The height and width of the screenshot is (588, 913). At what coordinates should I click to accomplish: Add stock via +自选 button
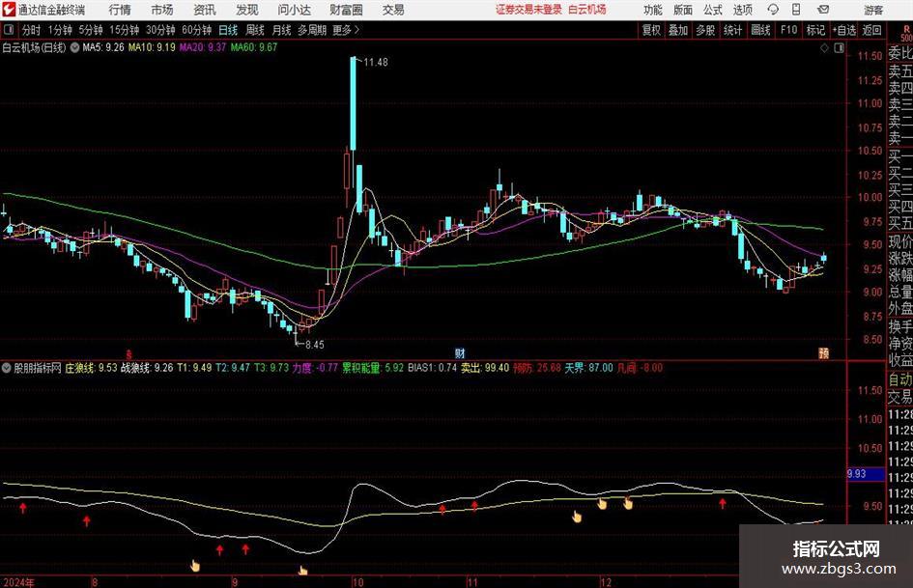[844, 30]
